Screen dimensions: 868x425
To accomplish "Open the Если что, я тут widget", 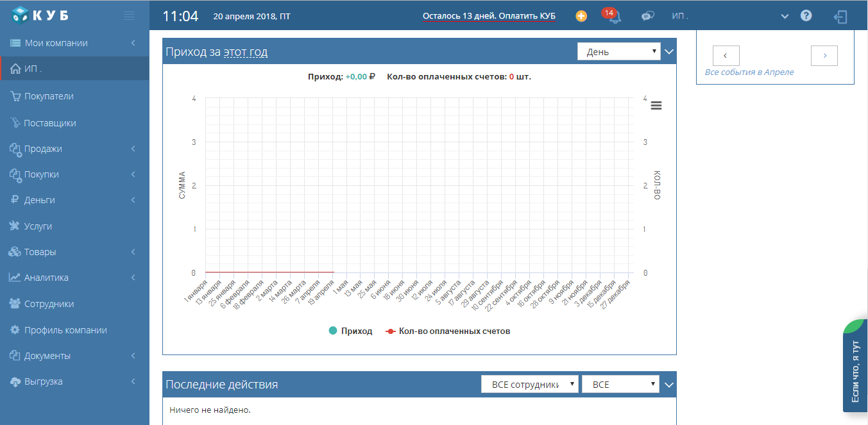I will coord(855,371).
